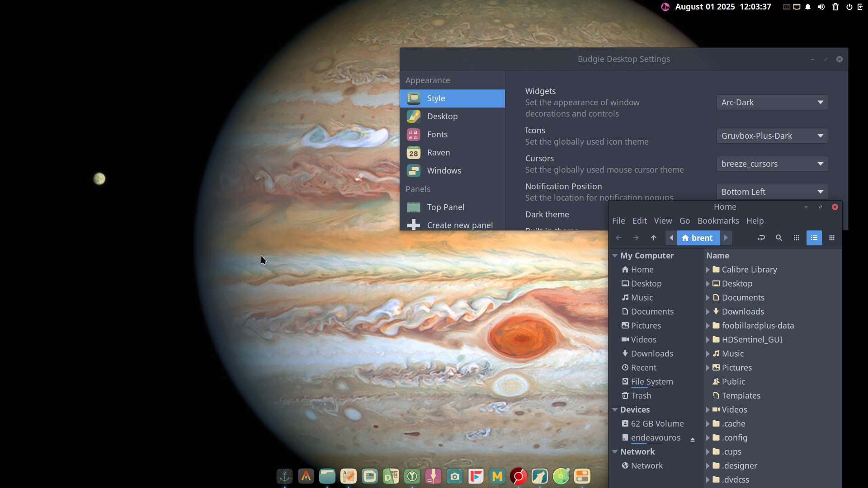
Task: Open the File menu in Home window
Action: 618,221
